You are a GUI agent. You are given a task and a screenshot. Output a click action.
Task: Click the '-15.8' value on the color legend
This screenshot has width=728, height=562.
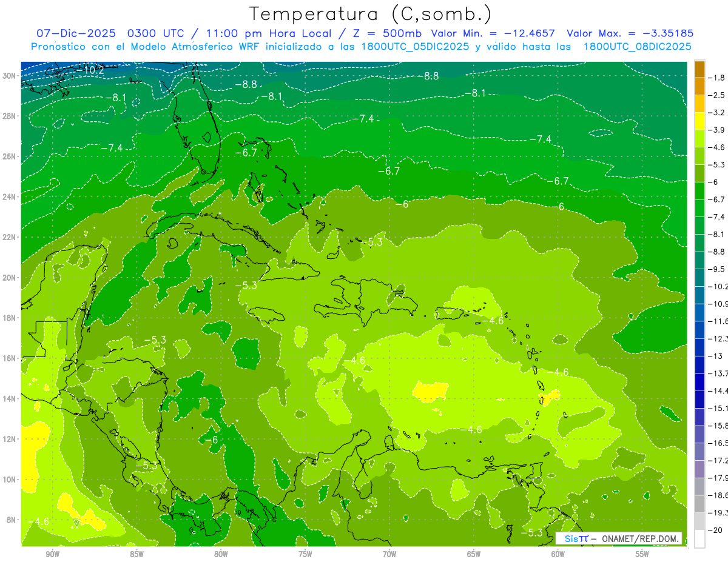pyautogui.click(x=718, y=425)
